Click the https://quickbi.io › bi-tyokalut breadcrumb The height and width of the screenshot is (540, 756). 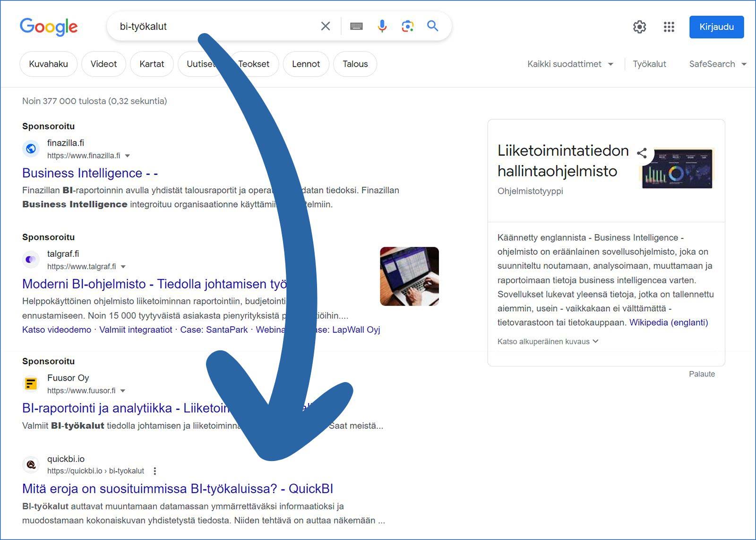click(x=95, y=471)
